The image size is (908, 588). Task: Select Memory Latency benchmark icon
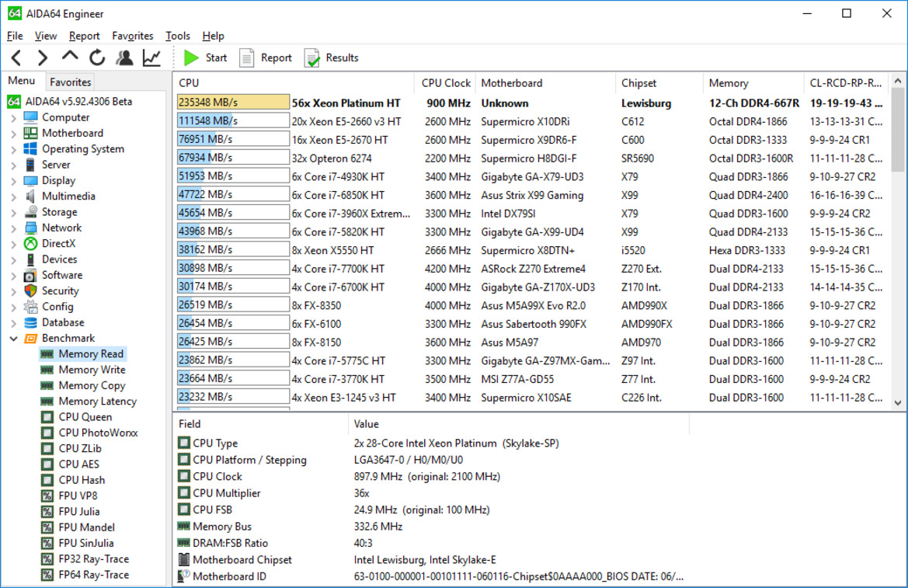pyautogui.click(x=47, y=401)
